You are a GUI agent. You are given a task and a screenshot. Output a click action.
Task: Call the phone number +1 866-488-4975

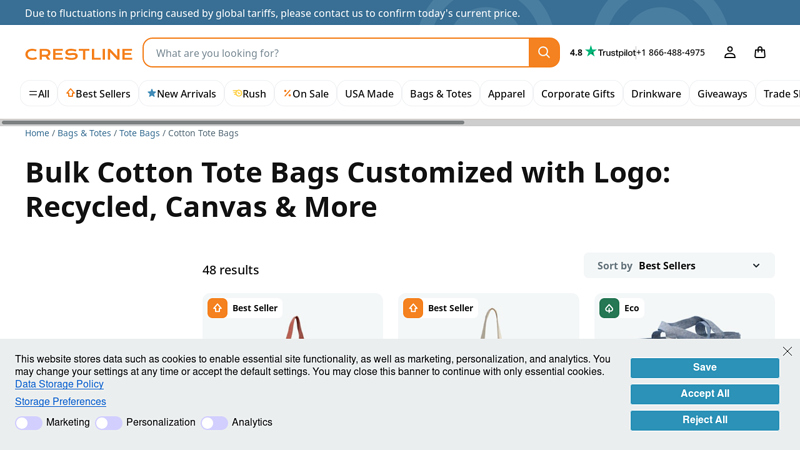670,53
